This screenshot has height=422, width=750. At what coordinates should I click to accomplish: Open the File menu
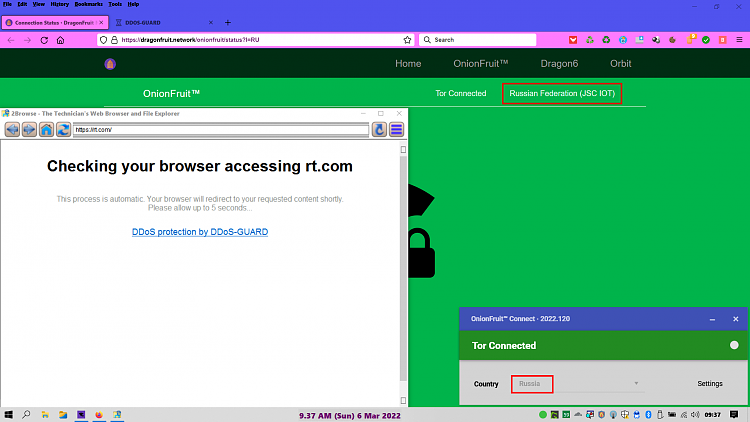click(7, 4)
